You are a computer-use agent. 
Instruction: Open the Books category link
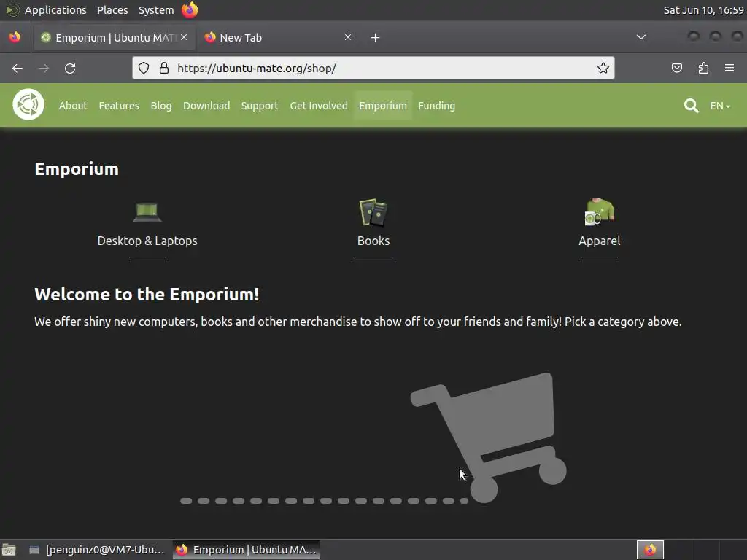373,241
